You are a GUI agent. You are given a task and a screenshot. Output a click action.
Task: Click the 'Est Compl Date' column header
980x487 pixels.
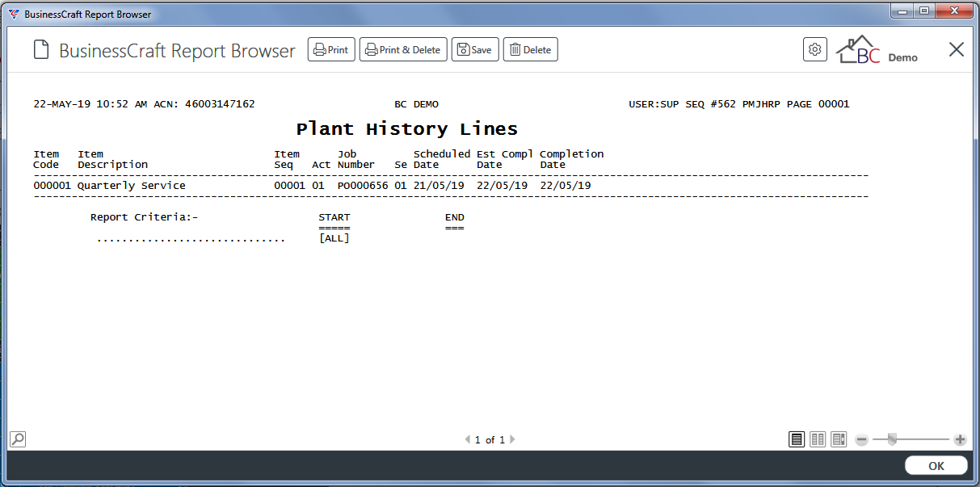coord(505,159)
